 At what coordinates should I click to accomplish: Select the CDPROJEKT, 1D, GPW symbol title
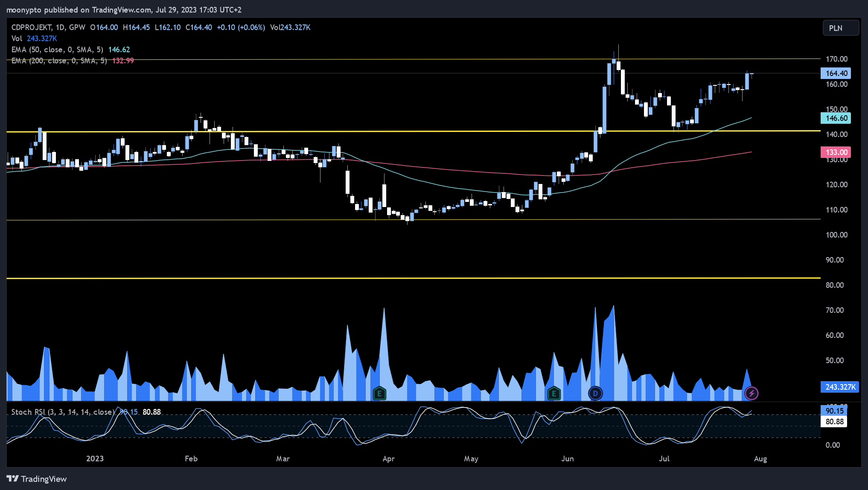tap(48, 27)
